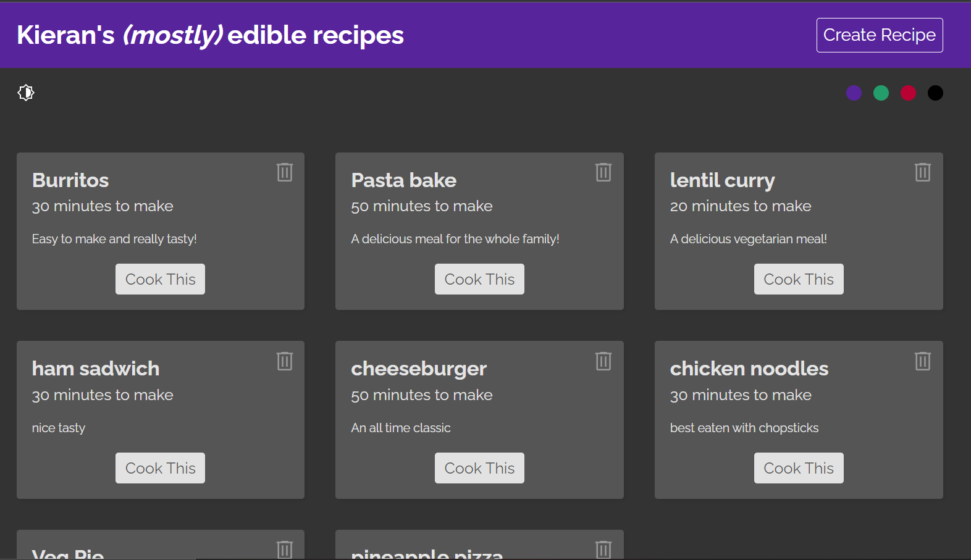Open the Create Recipe form
This screenshot has width=971, height=560.
point(879,35)
